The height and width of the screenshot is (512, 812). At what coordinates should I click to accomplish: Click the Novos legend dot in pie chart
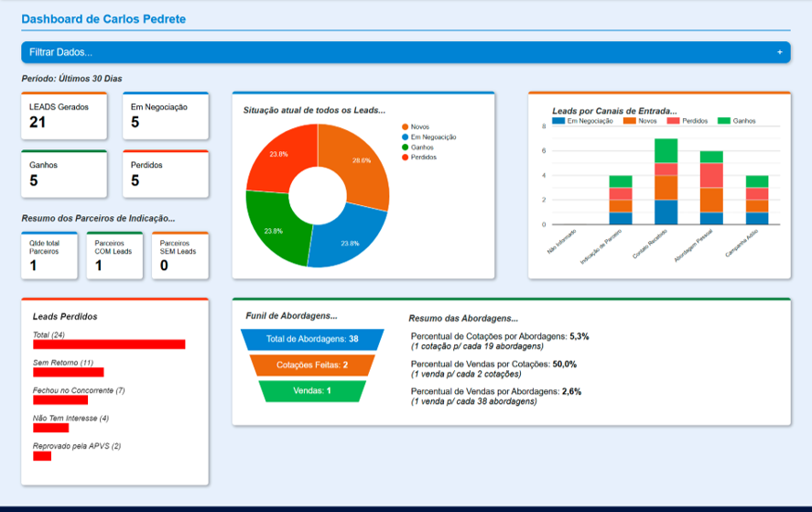pos(405,127)
